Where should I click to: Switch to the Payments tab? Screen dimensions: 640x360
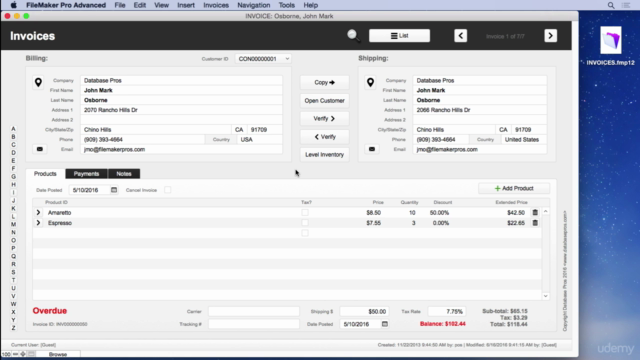(87, 173)
